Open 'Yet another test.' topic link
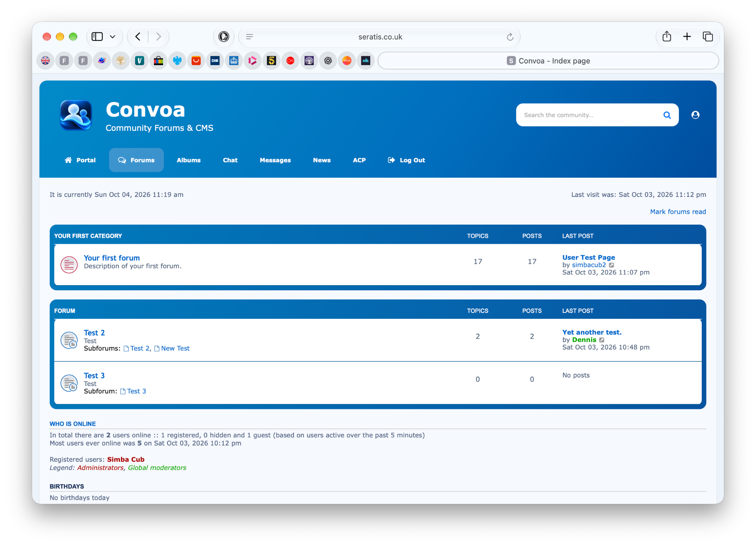This screenshot has height=546, width=756. pos(592,332)
